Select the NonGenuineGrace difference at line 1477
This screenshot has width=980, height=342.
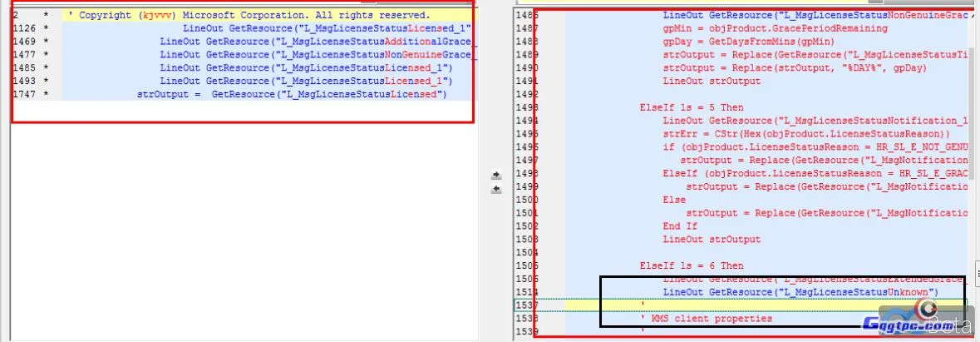[x=318, y=55]
